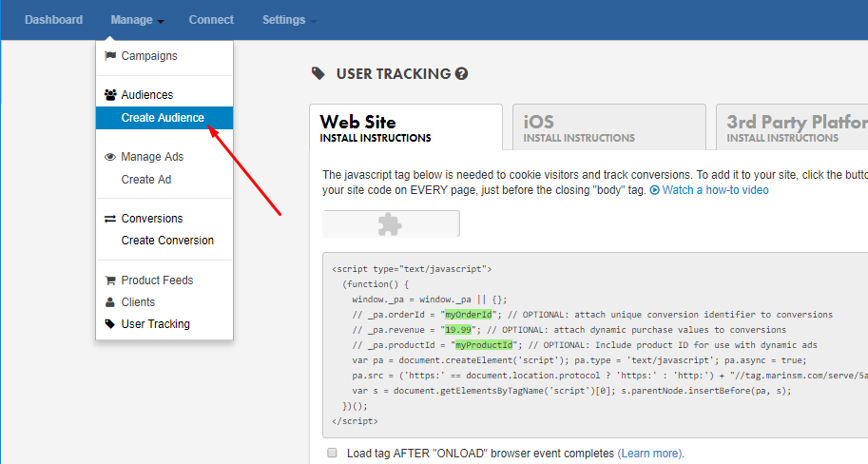Click the tag icon beside the page heading
Viewport: 868px width, 464px height.
click(318, 73)
